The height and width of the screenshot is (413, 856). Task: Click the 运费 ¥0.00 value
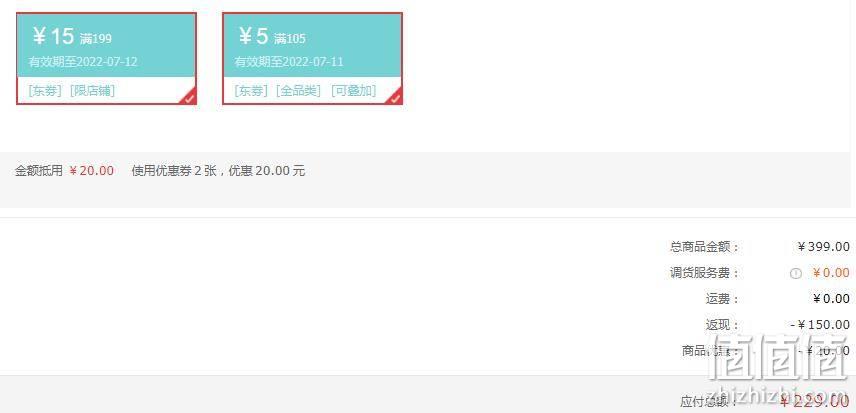[x=831, y=299]
